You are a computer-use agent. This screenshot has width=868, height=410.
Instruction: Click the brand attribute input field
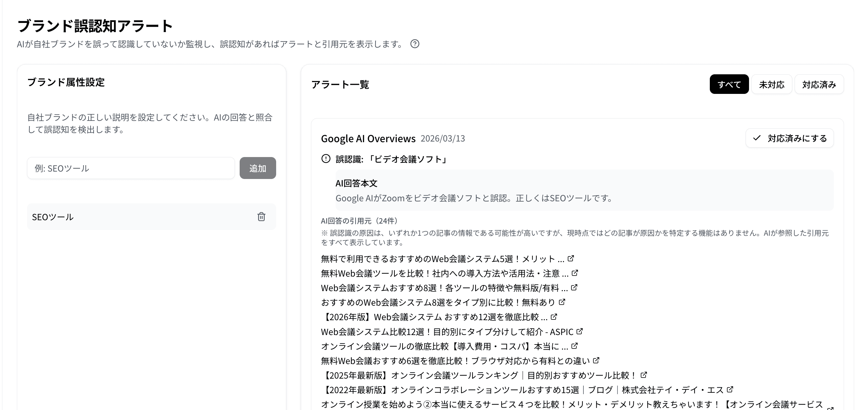(131, 168)
